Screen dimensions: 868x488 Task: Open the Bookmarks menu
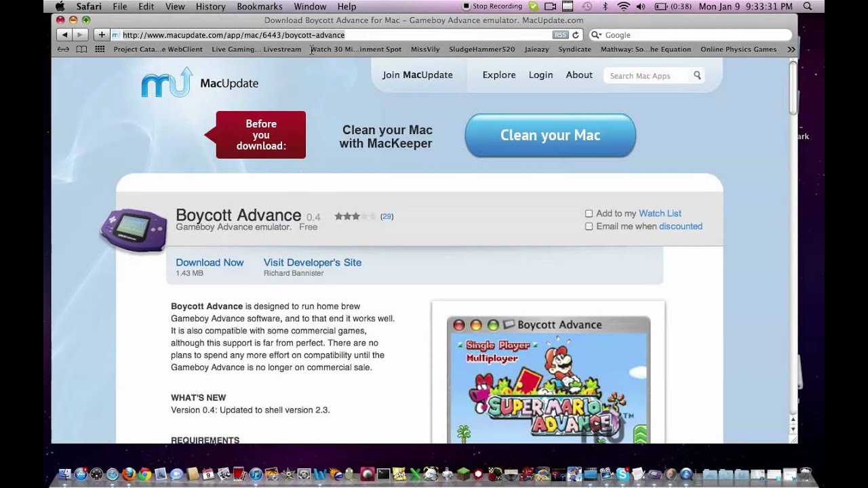tap(260, 7)
